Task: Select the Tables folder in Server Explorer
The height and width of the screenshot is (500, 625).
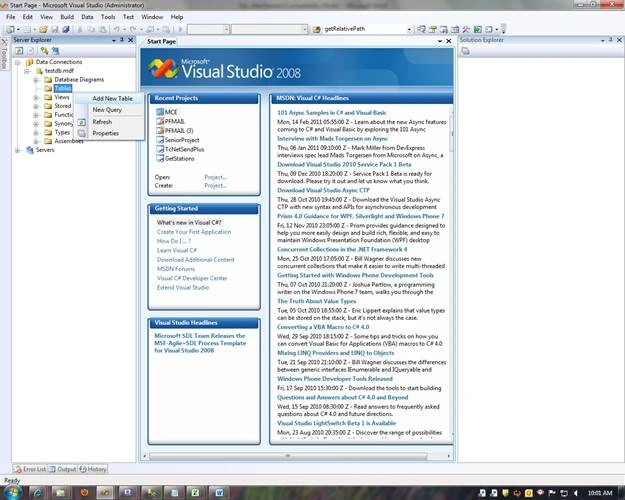Action: tap(63, 89)
